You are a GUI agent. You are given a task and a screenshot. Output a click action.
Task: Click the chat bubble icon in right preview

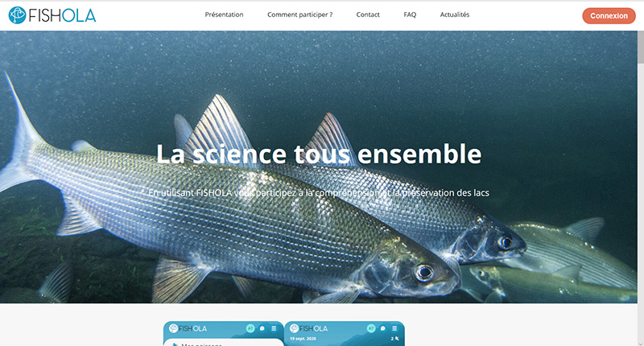tap(383, 328)
